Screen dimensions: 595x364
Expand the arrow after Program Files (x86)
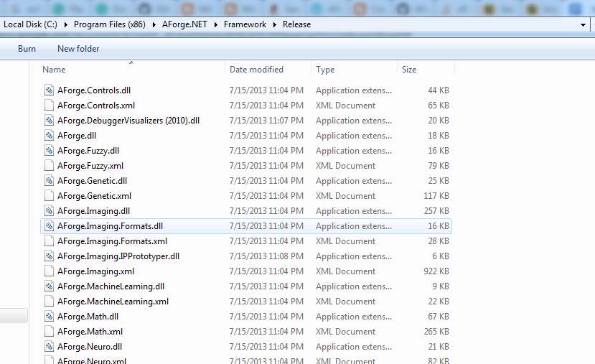pyautogui.click(x=154, y=24)
